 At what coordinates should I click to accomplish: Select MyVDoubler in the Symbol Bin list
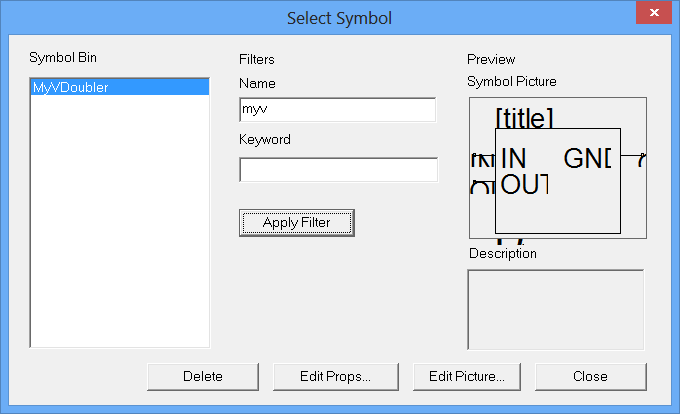tap(71, 88)
